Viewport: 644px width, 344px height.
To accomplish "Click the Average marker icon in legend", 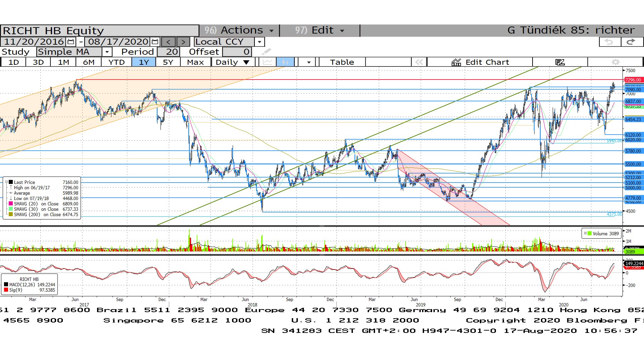I will coord(11,193).
